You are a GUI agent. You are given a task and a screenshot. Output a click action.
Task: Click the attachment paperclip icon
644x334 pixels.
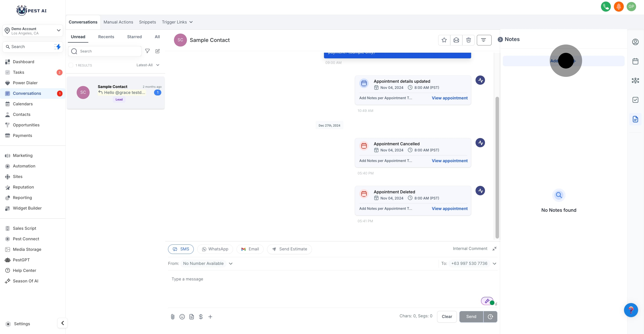(172, 316)
